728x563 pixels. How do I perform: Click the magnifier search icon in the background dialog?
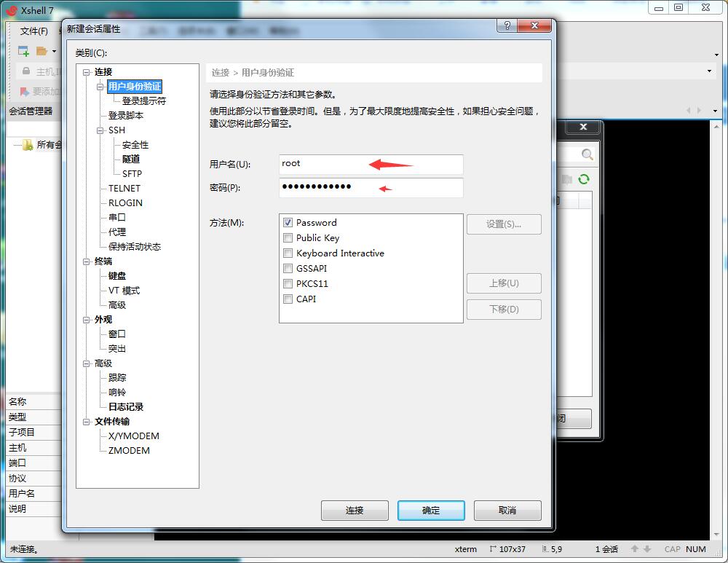point(587,154)
